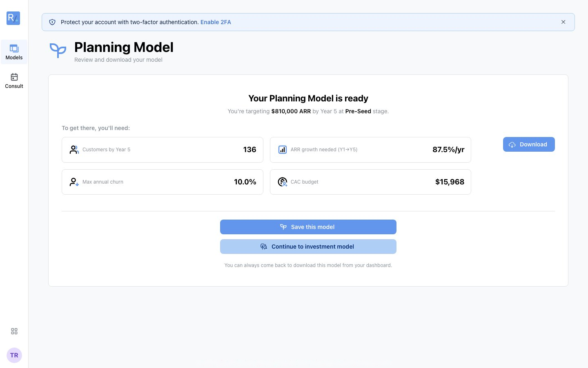Select the CAC budget card
The height and width of the screenshot is (368, 588).
pos(370,182)
